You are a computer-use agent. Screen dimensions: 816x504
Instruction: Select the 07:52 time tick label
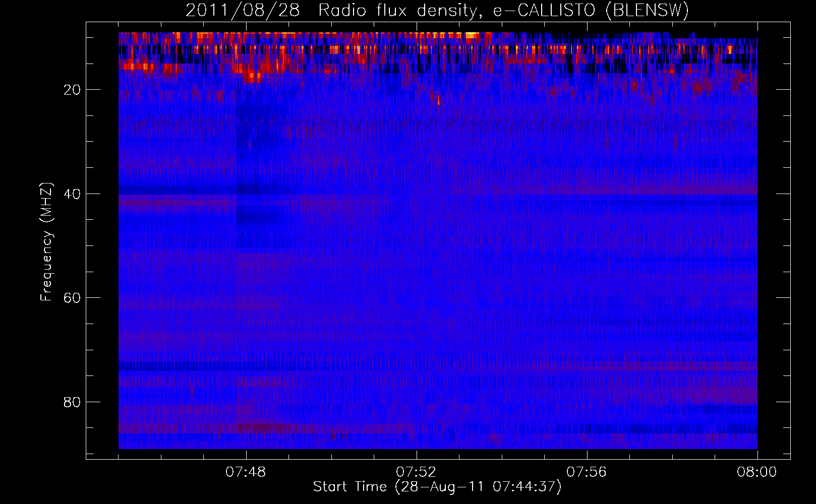click(x=416, y=472)
